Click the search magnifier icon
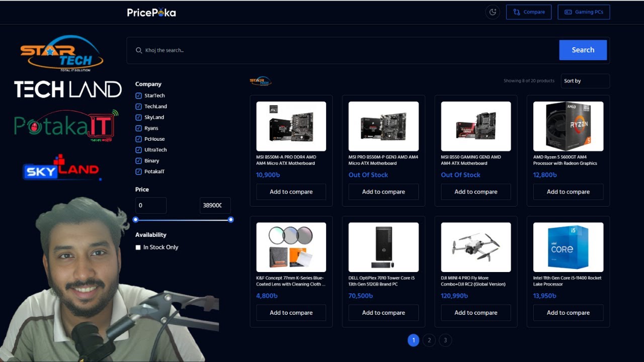The height and width of the screenshot is (362, 644). coord(139,50)
